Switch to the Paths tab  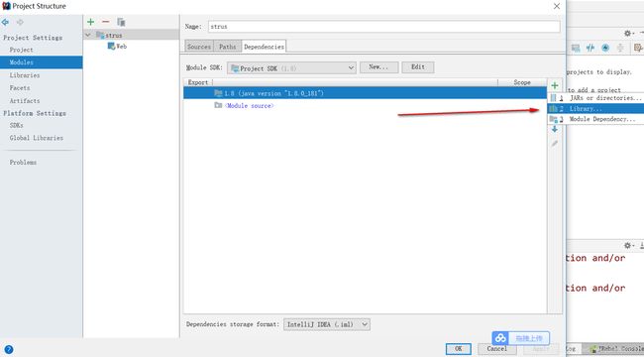point(228,47)
